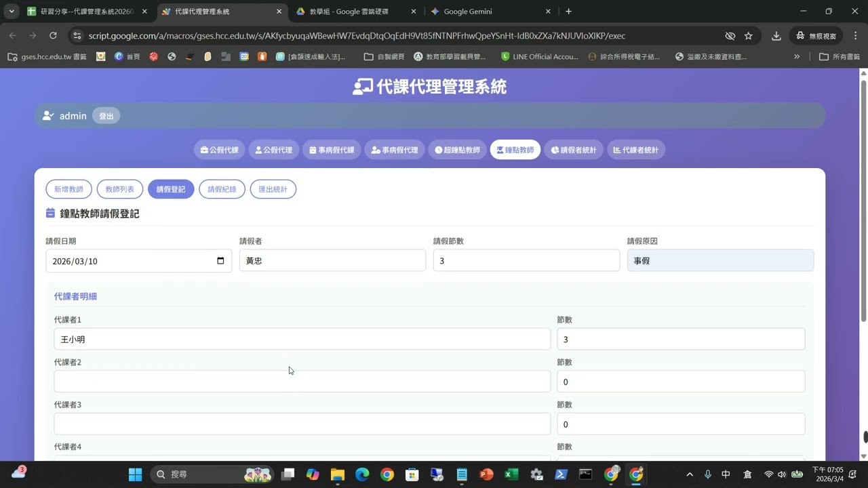The width and height of the screenshot is (868, 488).
Task: Open Excel from taskbar
Action: 511,474
